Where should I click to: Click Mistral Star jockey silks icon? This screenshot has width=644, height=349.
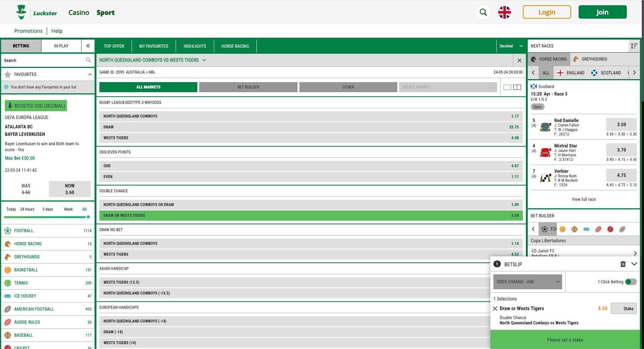pos(545,152)
